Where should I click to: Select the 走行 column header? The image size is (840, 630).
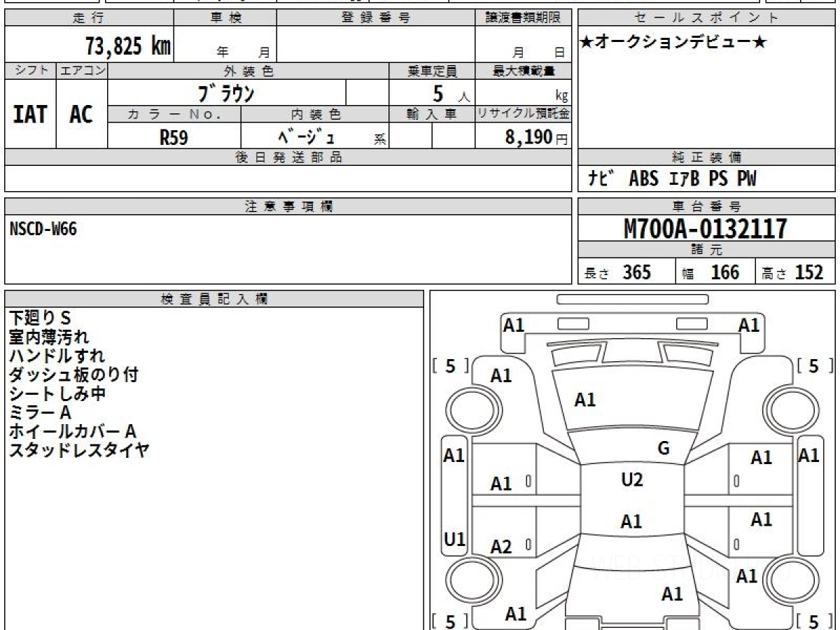click(89, 17)
